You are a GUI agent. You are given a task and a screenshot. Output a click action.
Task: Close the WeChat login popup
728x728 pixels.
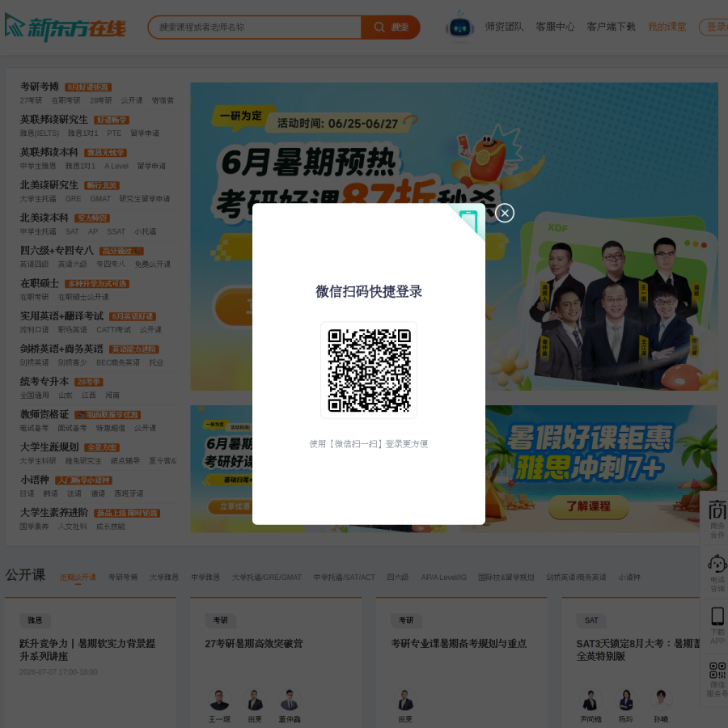tap(504, 213)
